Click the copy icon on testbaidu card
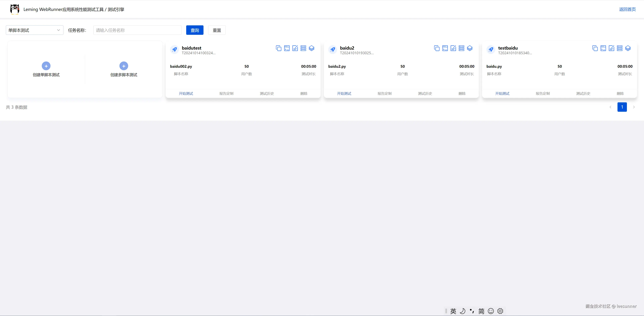This screenshot has height=316, width=644. pyautogui.click(x=595, y=48)
